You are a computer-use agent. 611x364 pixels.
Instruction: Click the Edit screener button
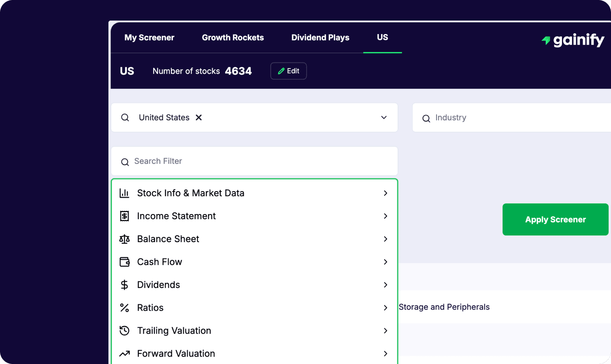[x=288, y=71]
